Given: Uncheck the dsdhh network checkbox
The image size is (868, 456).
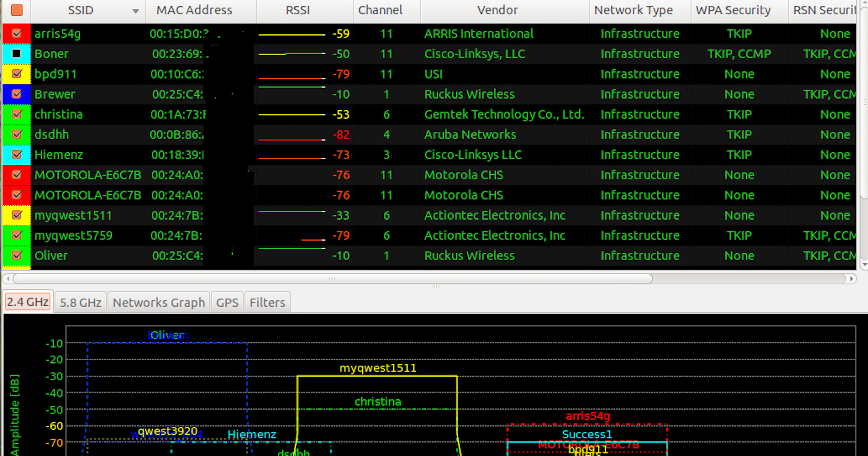Looking at the screenshot, I should [17, 134].
